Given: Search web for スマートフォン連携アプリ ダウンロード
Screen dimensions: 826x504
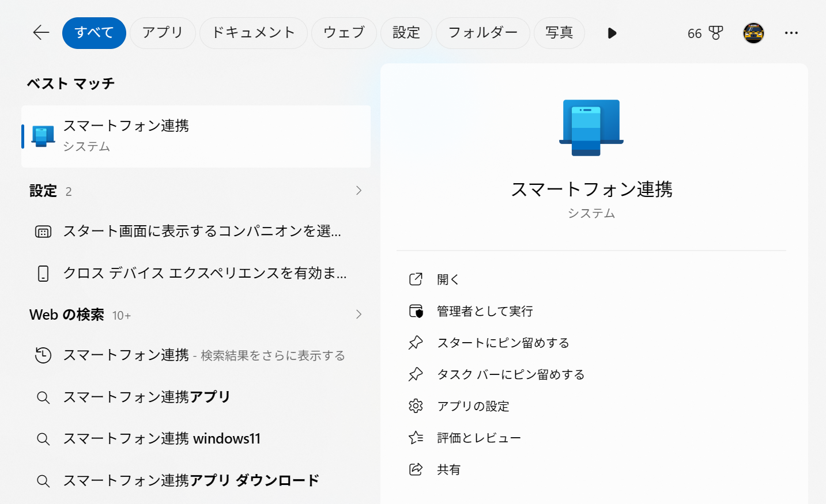Looking at the screenshot, I should click(196, 481).
